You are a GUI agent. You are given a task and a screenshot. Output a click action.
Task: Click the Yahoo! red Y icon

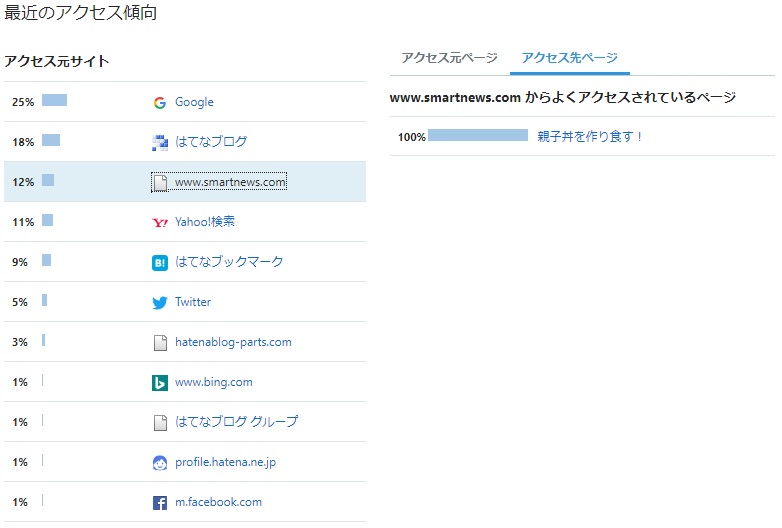click(160, 222)
